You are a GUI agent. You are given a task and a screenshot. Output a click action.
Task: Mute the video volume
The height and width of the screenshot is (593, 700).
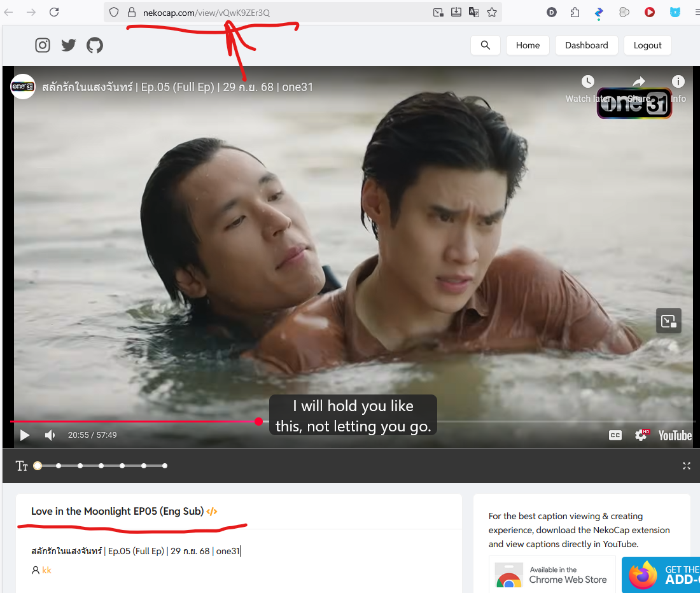pos(50,435)
